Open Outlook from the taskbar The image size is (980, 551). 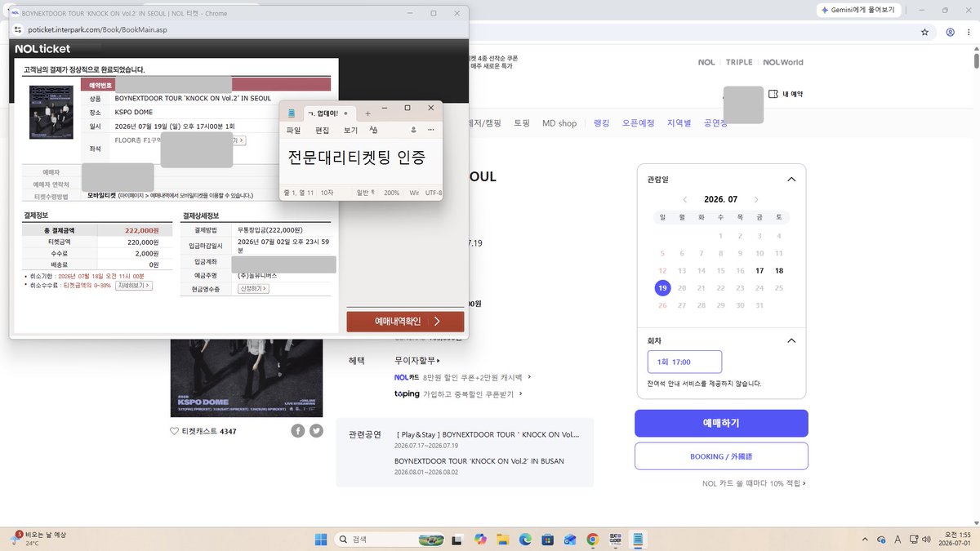[570, 540]
